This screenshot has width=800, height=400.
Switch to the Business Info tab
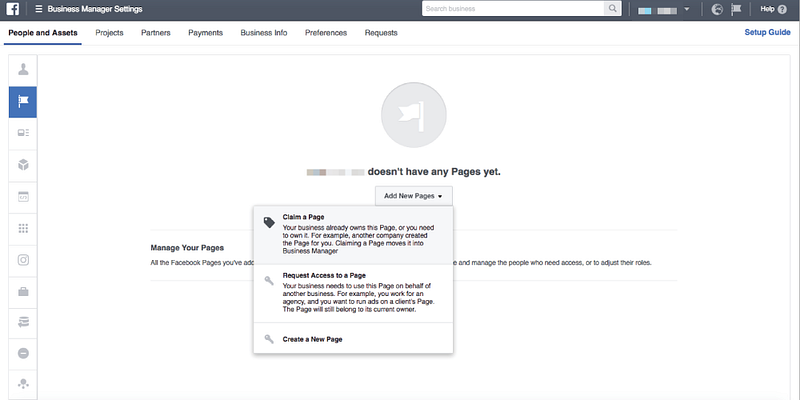pyautogui.click(x=264, y=33)
